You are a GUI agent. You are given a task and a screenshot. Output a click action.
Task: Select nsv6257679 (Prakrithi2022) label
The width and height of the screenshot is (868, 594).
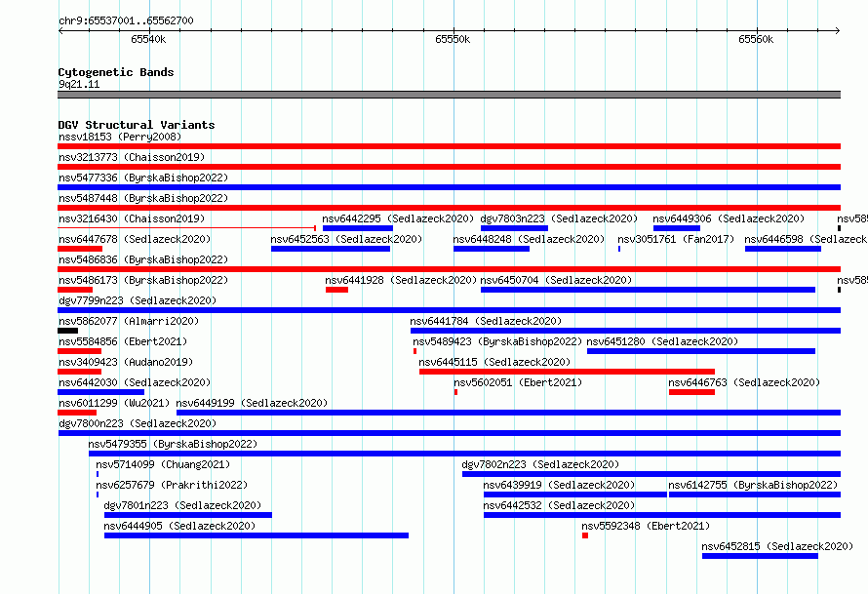click(x=172, y=485)
